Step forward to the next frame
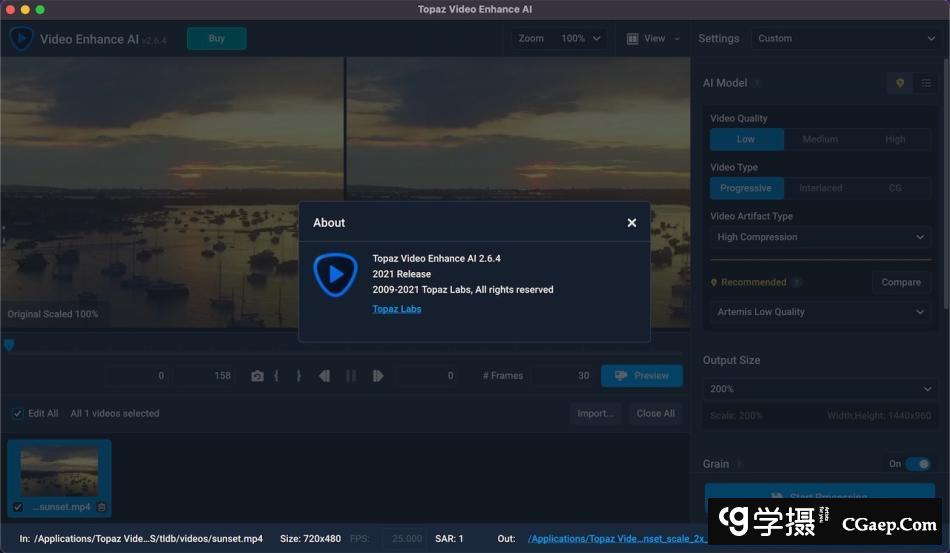Image resolution: width=950 pixels, height=553 pixels. (378, 376)
